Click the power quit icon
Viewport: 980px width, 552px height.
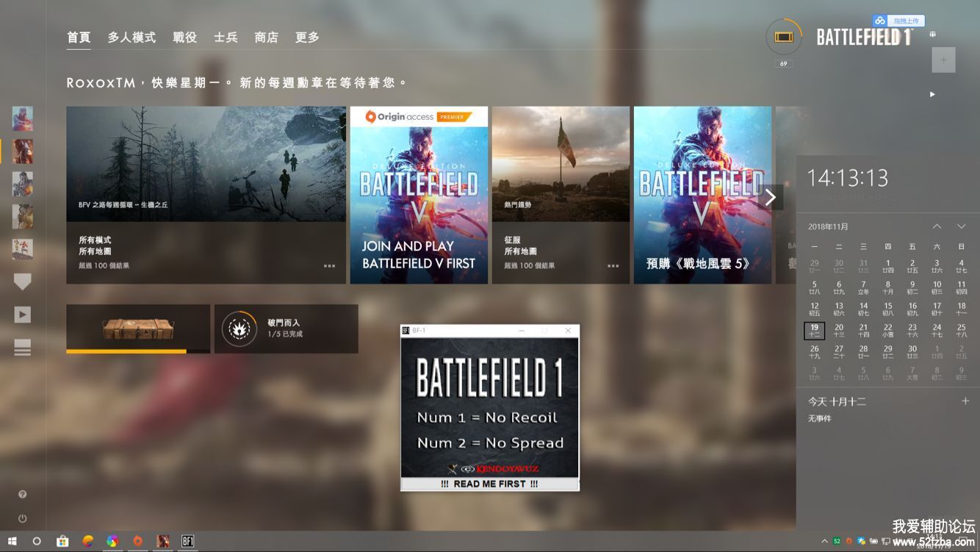pos(23,518)
